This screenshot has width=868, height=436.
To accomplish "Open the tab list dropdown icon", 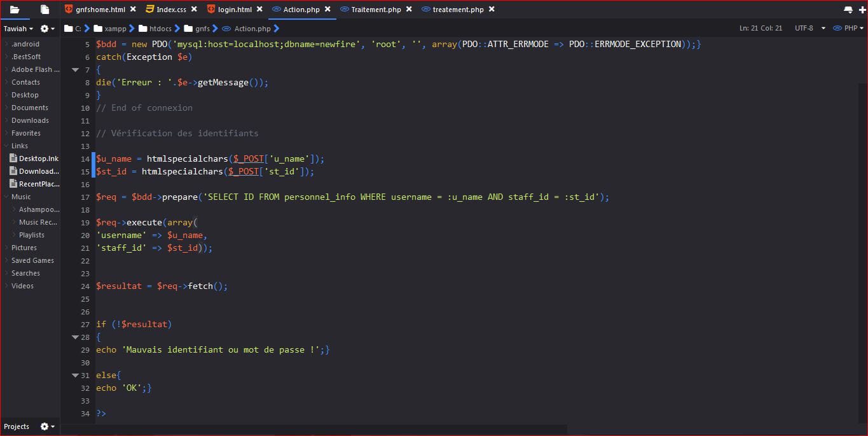I will (848, 10).
